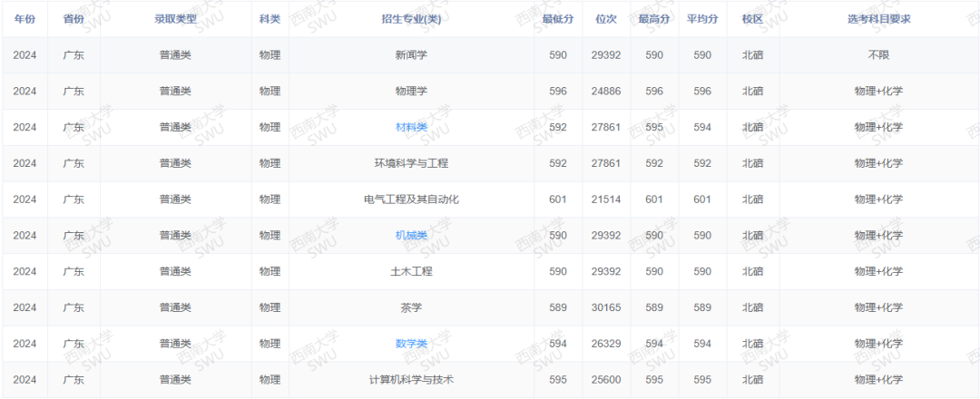The image size is (980, 399).
Task: Click rank value 30165 for 茶学
Action: (606, 307)
